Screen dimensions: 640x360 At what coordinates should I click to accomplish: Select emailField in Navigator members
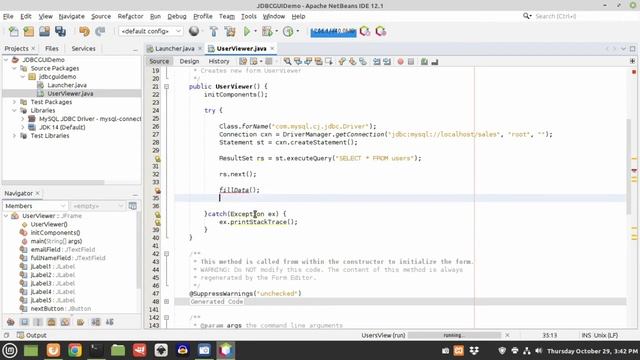(62, 249)
